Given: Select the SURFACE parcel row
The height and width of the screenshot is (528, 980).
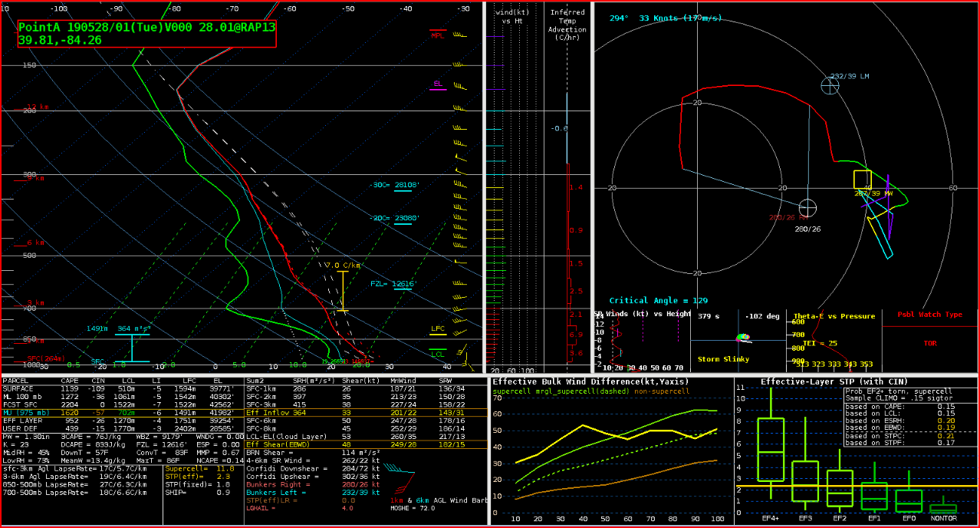Looking at the screenshot, I should (121, 388).
